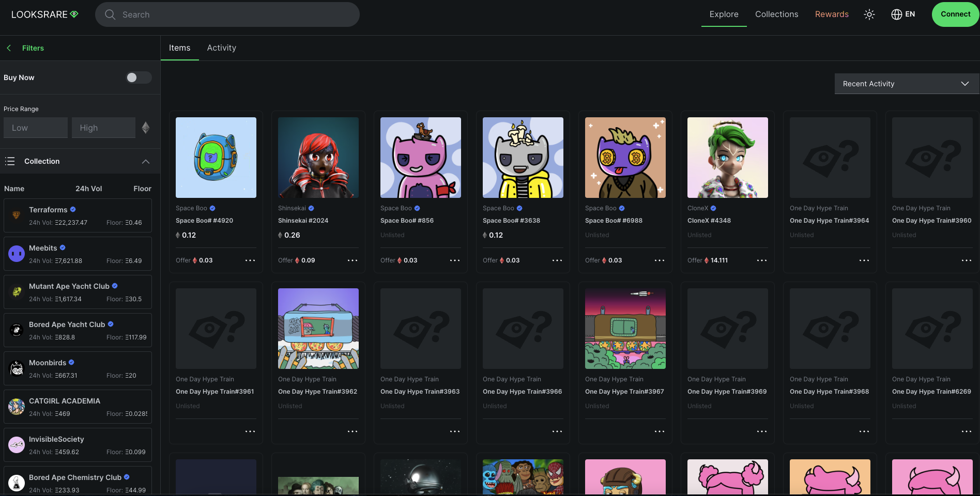Image resolution: width=980 pixels, height=496 pixels.
Task: Open the Space Boo# #4920 thumbnail
Action: click(216, 158)
